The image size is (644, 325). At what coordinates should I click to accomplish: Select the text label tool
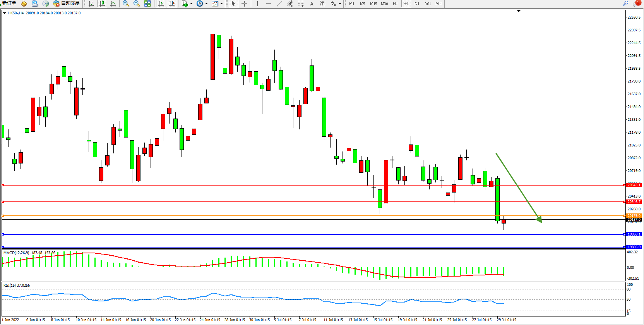click(312, 3)
